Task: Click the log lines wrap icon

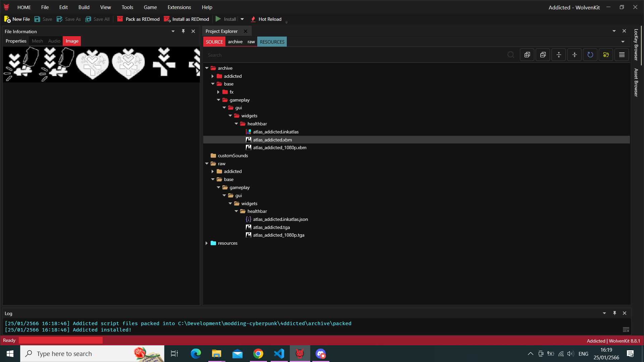Action: coord(626,329)
